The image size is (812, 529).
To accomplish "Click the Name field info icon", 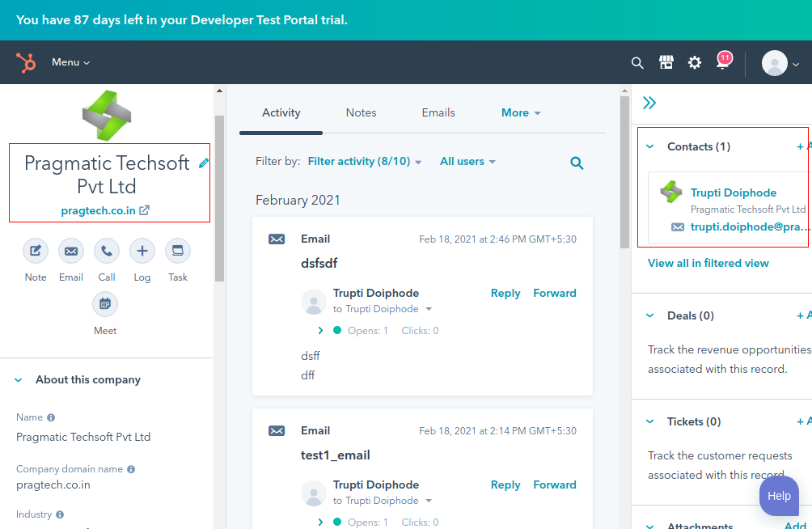I will click(x=51, y=417).
